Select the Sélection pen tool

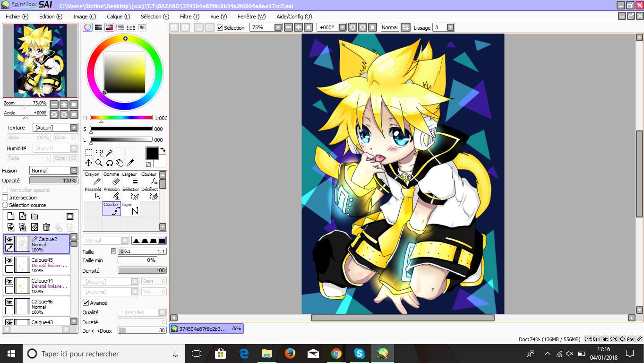point(130,193)
